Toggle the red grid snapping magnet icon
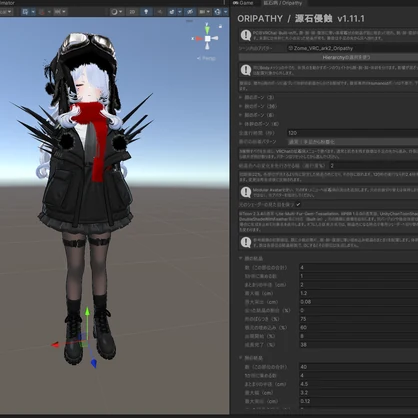 pyautogui.click(x=42, y=12)
